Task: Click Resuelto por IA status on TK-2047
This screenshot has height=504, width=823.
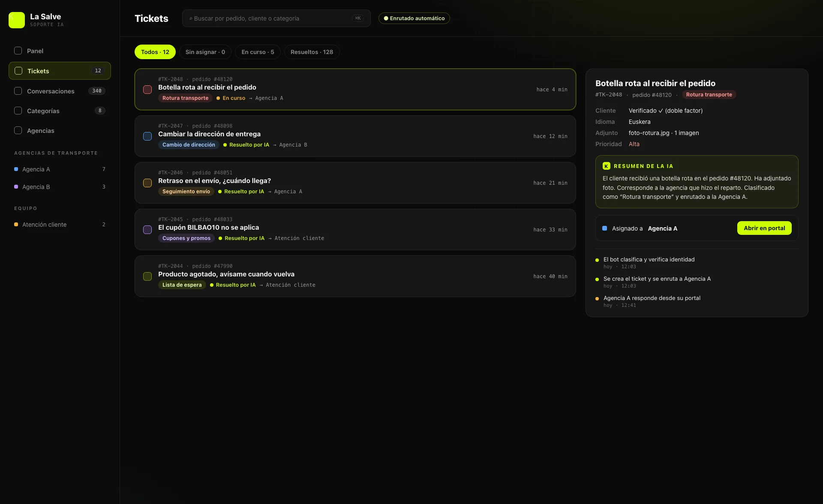Action: coord(246,145)
